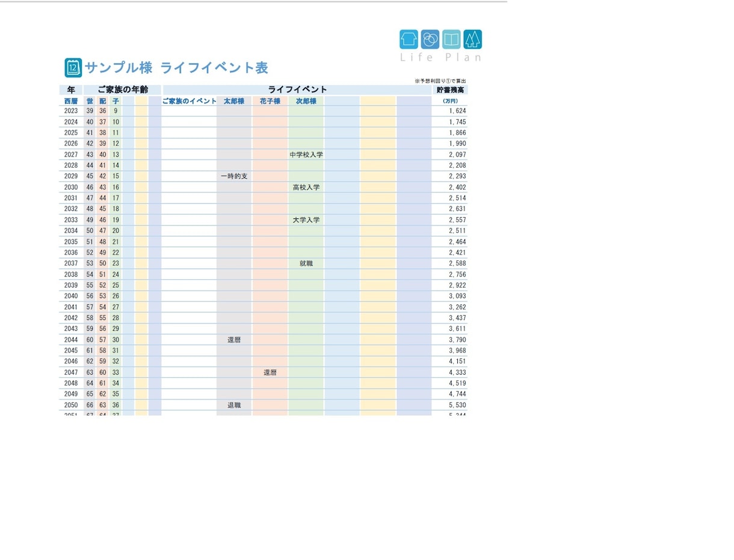Viewport: 734px width, 560px height.
Task: Select savings balance 2,922
Action: [x=457, y=285]
